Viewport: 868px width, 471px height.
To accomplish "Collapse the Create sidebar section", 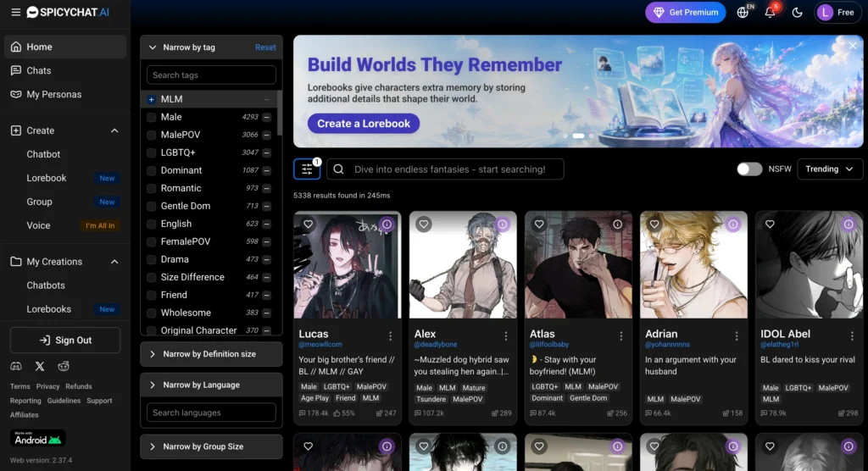I will point(114,130).
